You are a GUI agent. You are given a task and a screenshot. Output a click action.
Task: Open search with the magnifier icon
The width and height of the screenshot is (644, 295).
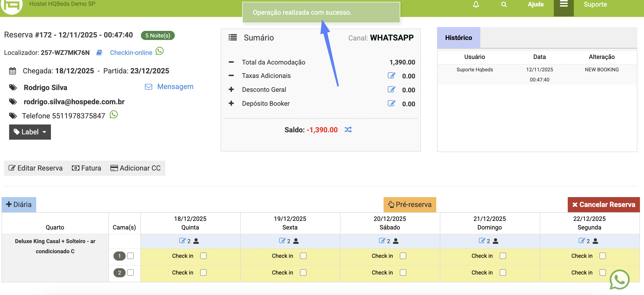[x=504, y=5]
